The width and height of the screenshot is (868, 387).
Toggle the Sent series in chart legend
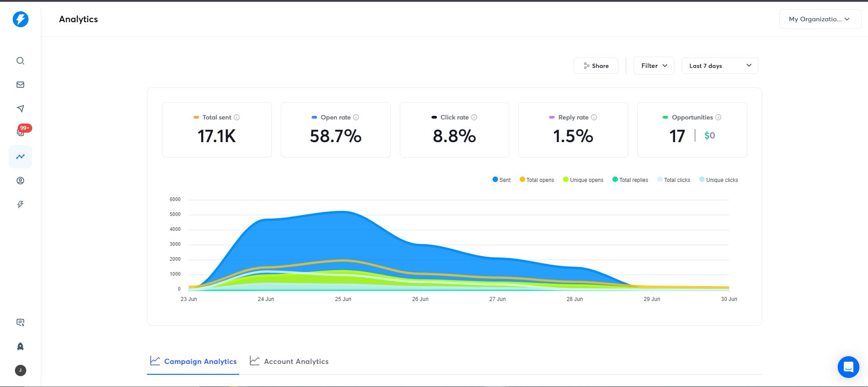pyautogui.click(x=501, y=180)
